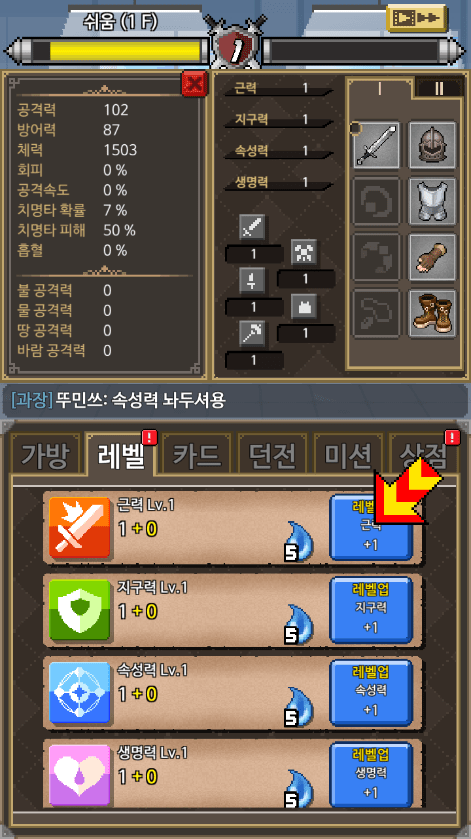Select the chest armor equipment slot
The image size is (471, 839).
point(432,201)
